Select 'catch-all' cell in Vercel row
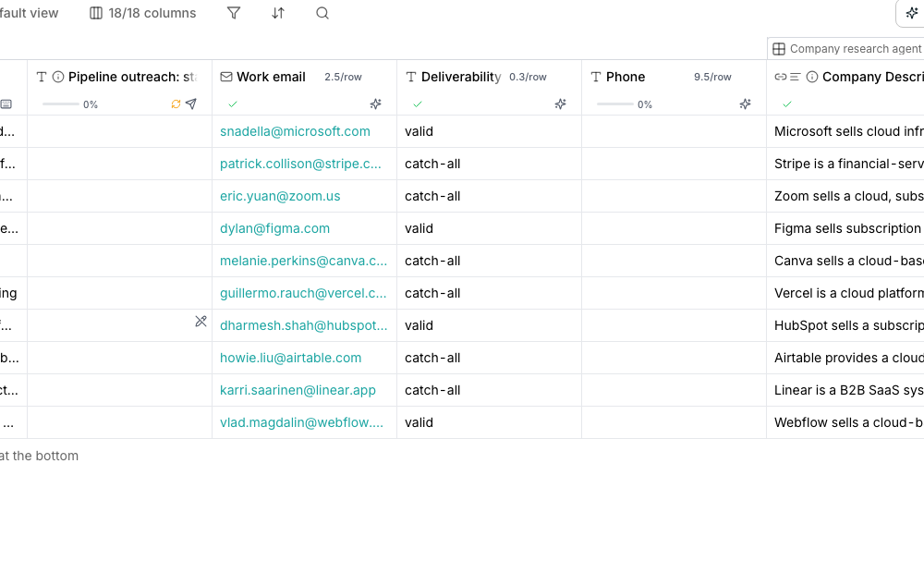 [x=490, y=294]
